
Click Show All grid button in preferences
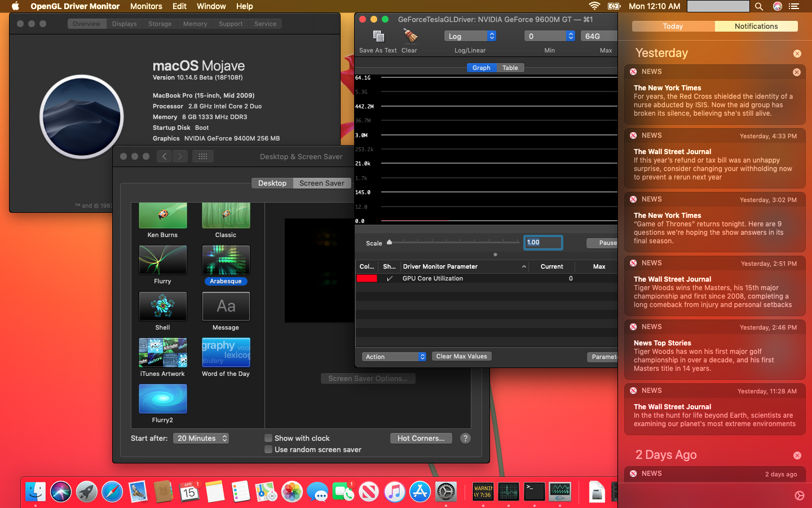(203, 156)
